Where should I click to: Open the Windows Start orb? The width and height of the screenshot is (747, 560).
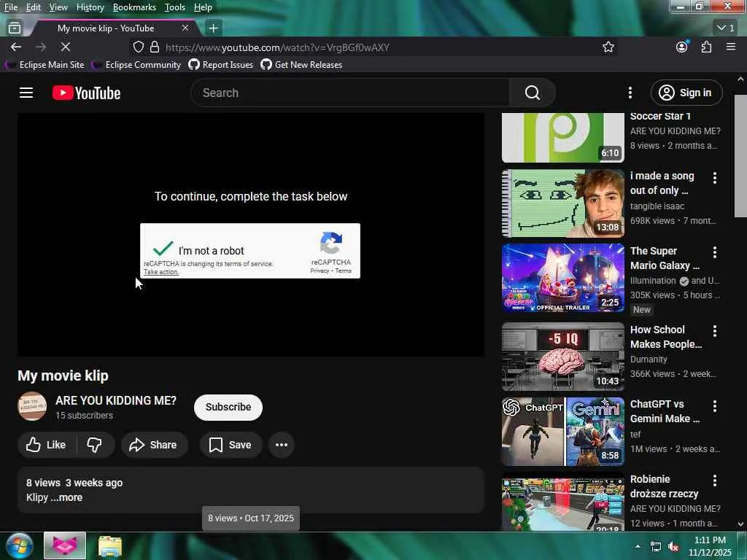(x=20, y=545)
